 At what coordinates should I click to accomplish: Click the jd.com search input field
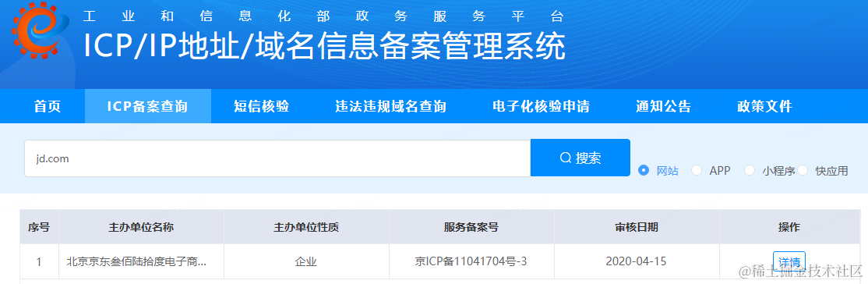point(277,158)
